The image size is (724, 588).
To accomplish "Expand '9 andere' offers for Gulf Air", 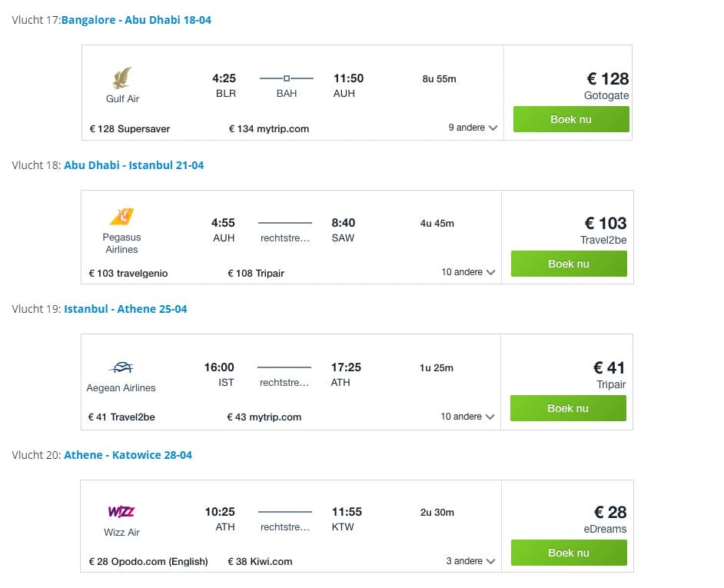I will coord(473,128).
